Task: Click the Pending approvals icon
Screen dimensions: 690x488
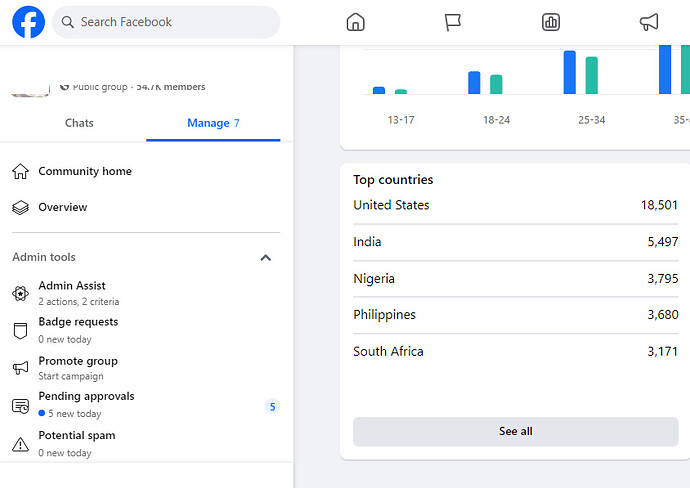Action: 20,406
